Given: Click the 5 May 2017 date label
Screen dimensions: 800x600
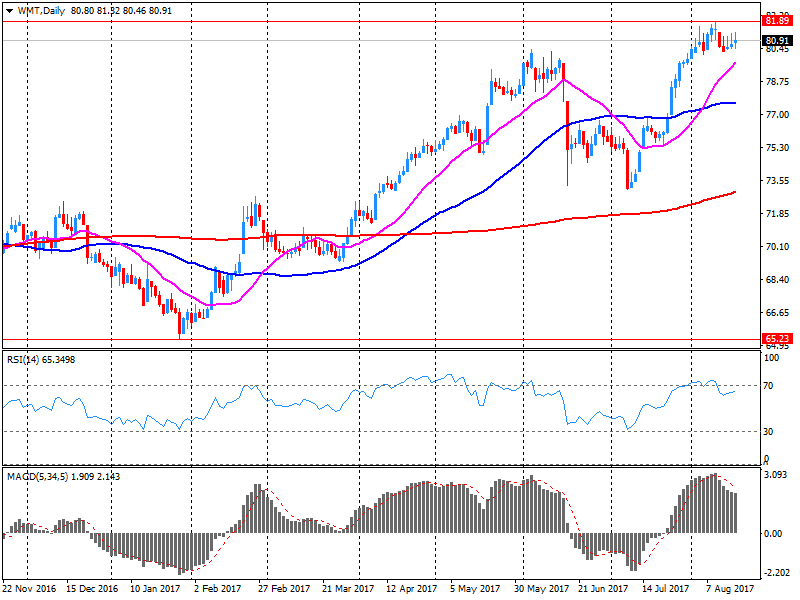Looking at the screenshot, I should [474, 588].
